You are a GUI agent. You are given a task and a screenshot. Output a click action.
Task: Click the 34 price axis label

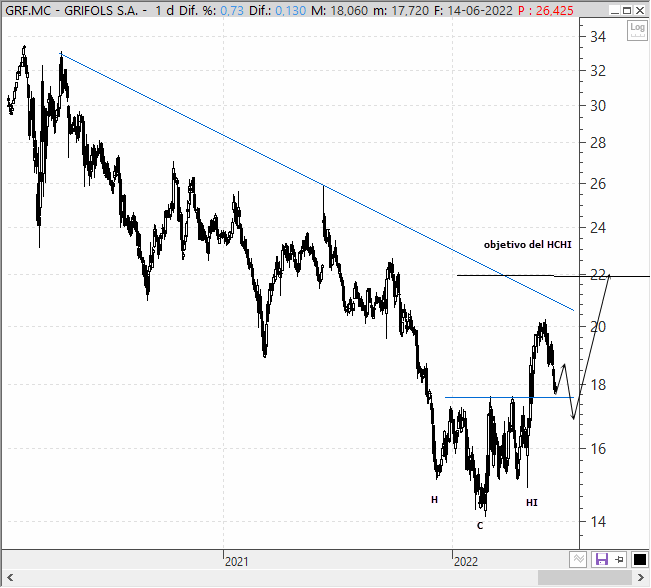tap(598, 37)
